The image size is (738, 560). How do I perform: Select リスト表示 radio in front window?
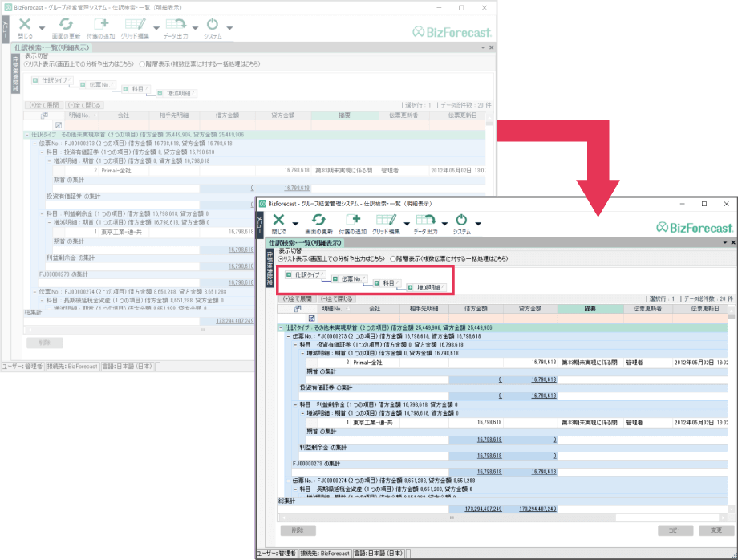pos(281,259)
